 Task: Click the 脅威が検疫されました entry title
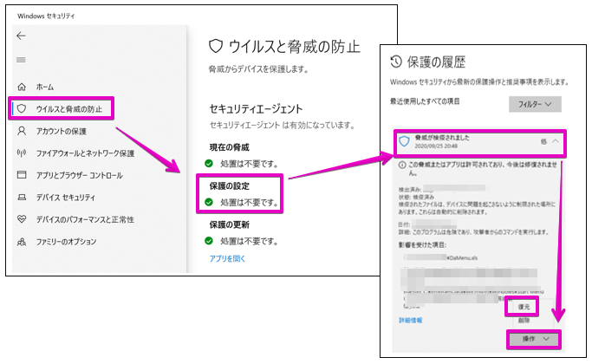pos(442,138)
